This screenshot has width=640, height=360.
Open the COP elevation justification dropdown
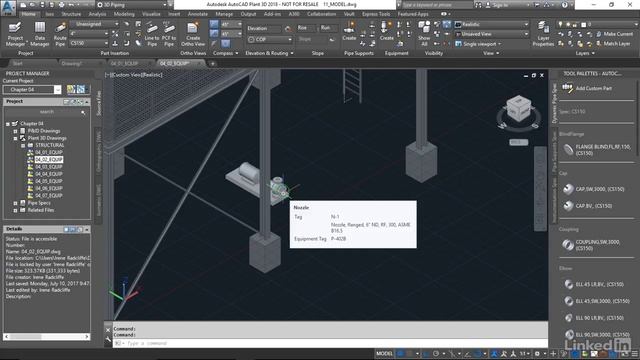tap(270, 40)
